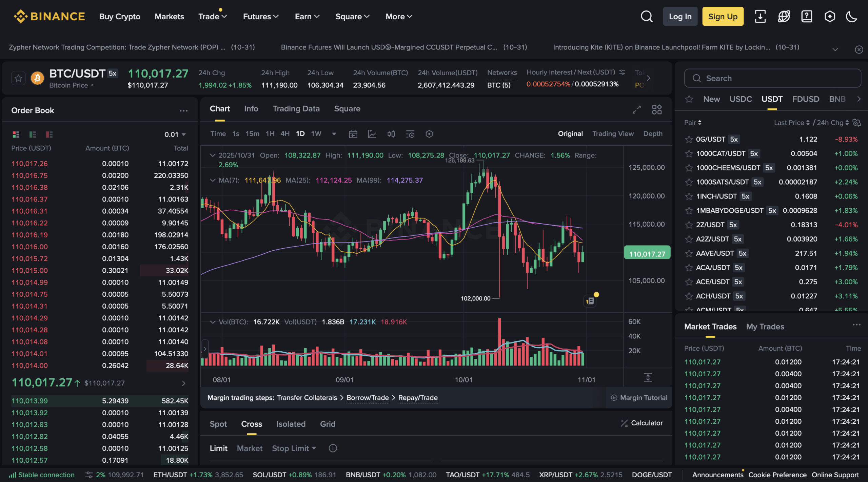Screen dimensions: 868x482
Task: Open the Margin Tutorial video
Action: click(x=639, y=398)
